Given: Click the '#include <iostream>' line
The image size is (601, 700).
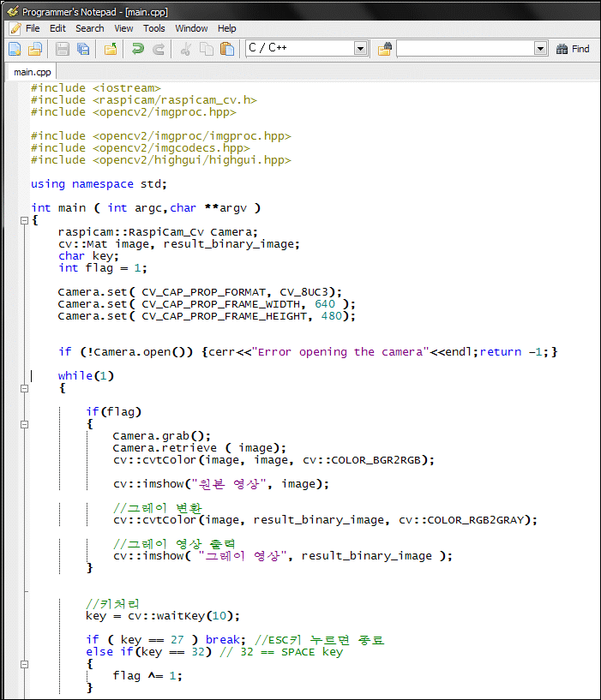Looking at the screenshot, I should (96, 88).
